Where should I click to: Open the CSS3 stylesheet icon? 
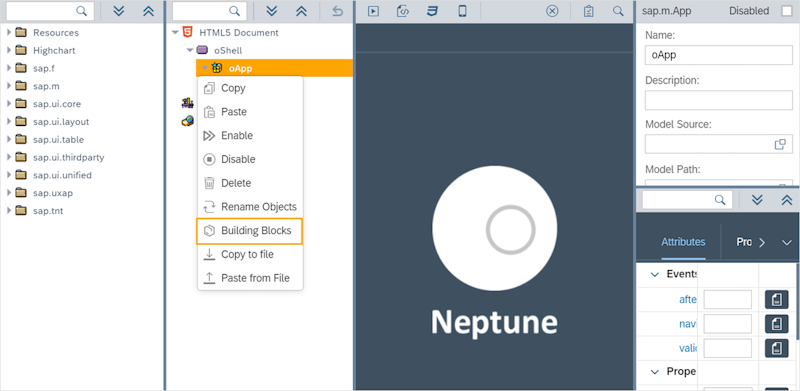[x=433, y=11]
